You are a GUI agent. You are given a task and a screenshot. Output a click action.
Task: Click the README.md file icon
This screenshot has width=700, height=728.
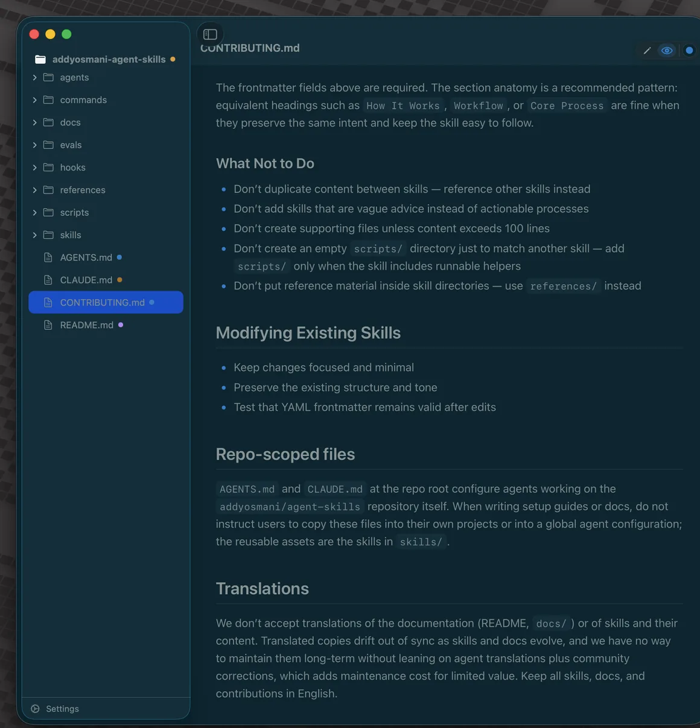(48, 325)
